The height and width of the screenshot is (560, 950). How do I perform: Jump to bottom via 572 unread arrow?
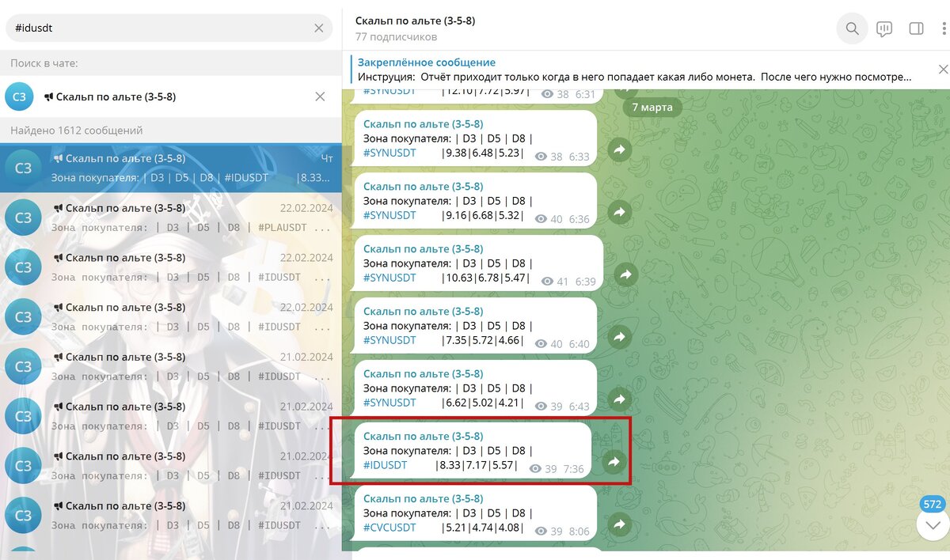click(x=933, y=524)
